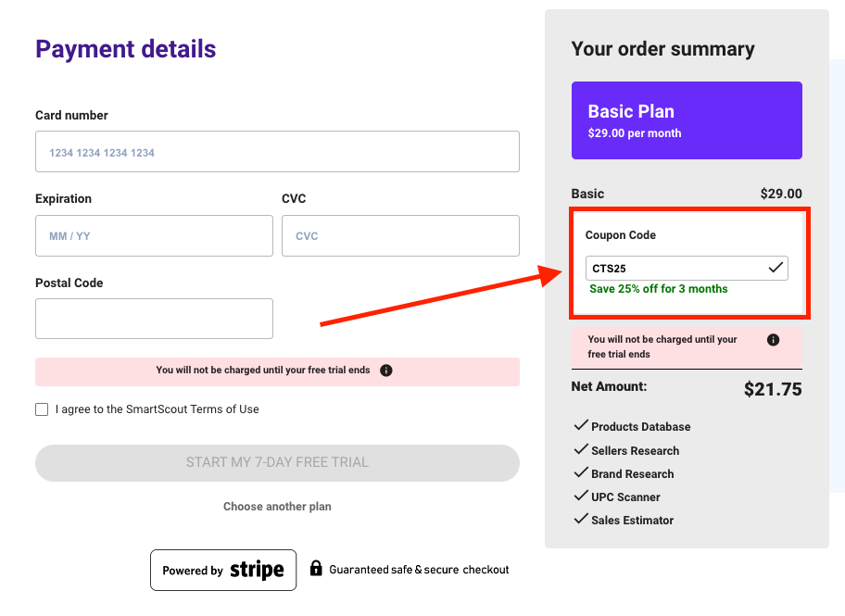Click the Sales Estimator checkmark icon
Viewport: 845px width, 616px height.
click(x=581, y=519)
